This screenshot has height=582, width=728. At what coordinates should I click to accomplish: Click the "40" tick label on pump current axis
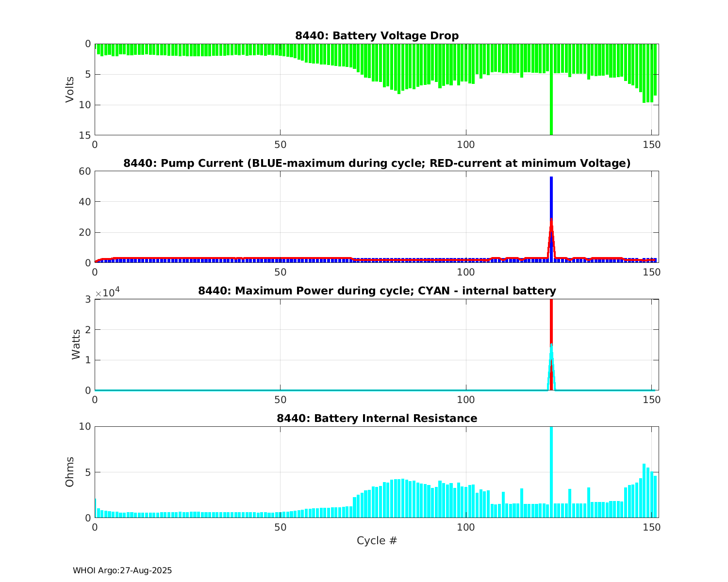[x=85, y=202]
